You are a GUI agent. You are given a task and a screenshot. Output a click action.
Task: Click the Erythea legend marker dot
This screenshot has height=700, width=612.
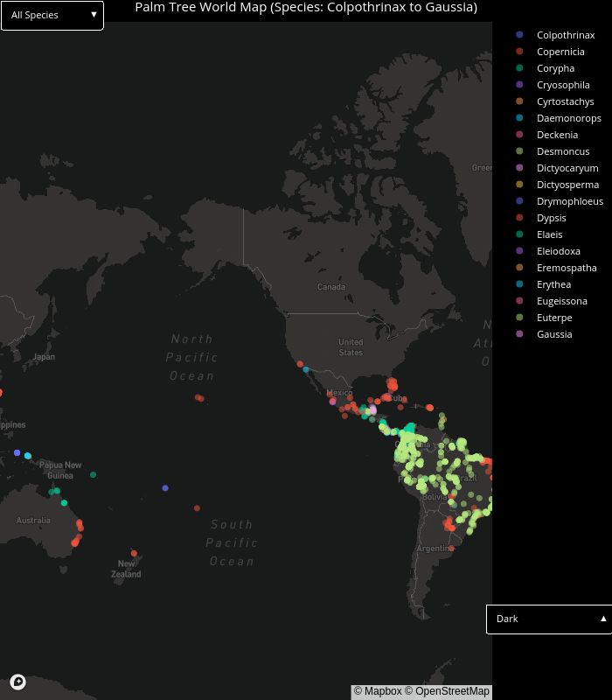[x=519, y=284]
